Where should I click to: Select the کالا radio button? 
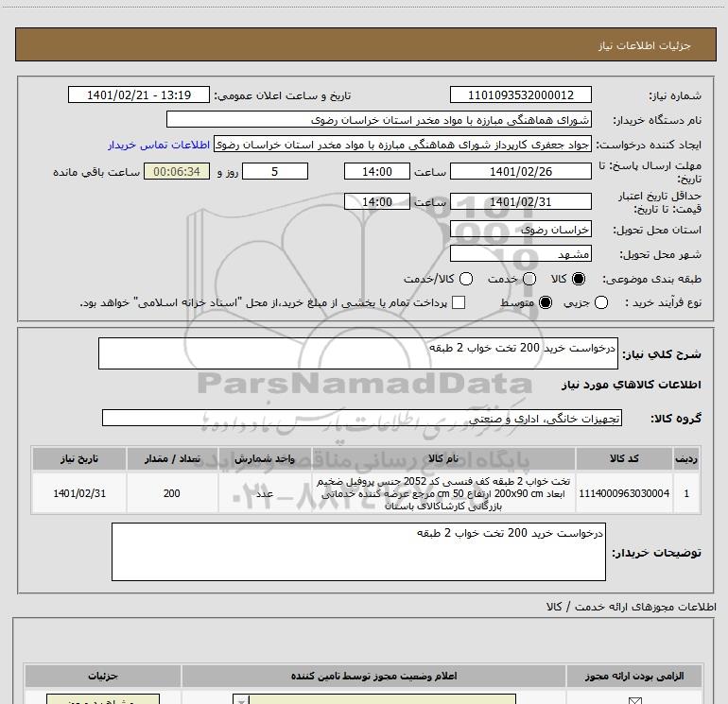[x=579, y=279]
